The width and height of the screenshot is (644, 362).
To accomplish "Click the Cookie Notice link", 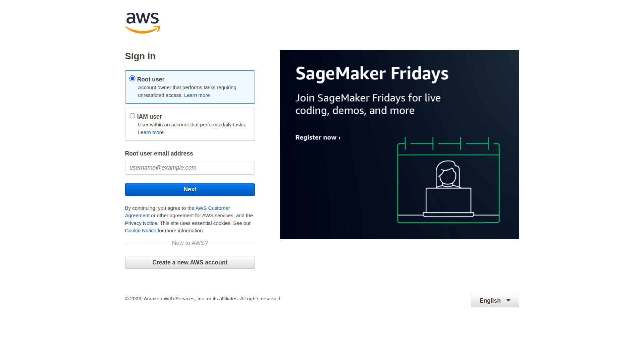I will point(140,230).
